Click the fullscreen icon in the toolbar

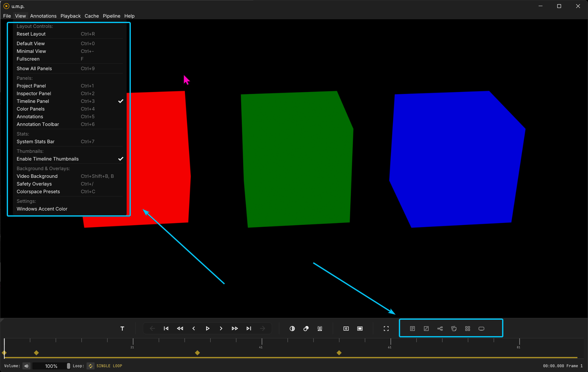(x=386, y=328)
